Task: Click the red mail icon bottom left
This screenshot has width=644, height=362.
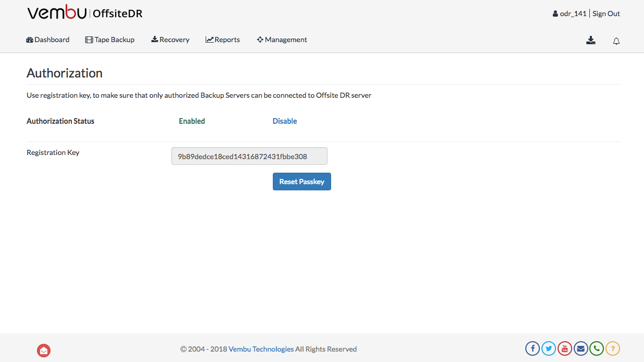Action: (x=44, y=351)
